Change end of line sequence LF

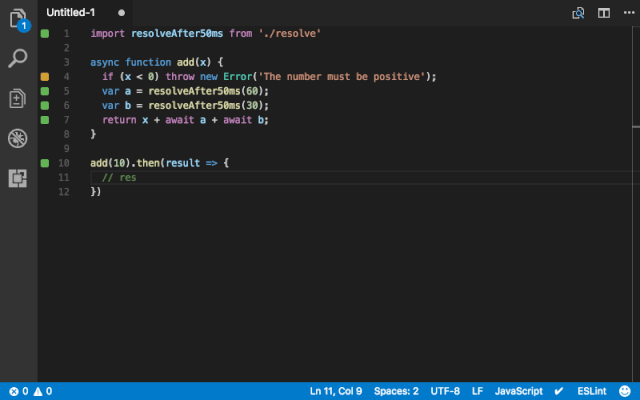[477, 391]
